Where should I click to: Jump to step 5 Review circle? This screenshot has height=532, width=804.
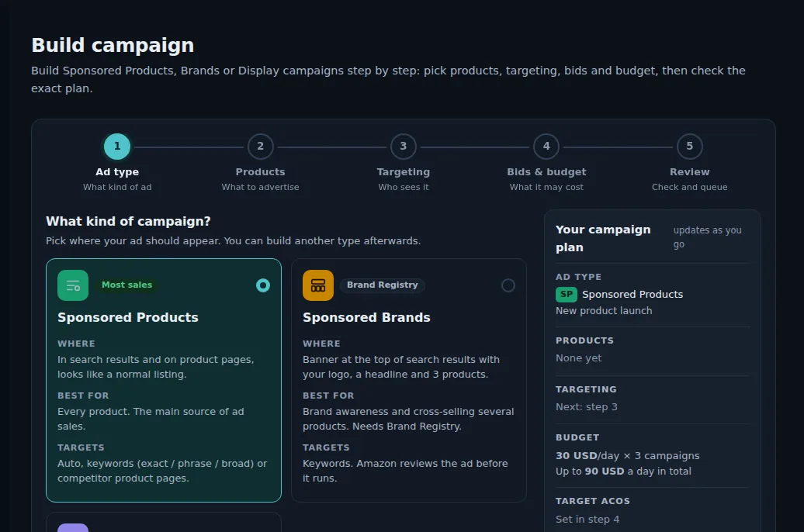pyautogui.click(x=690, y=147)
